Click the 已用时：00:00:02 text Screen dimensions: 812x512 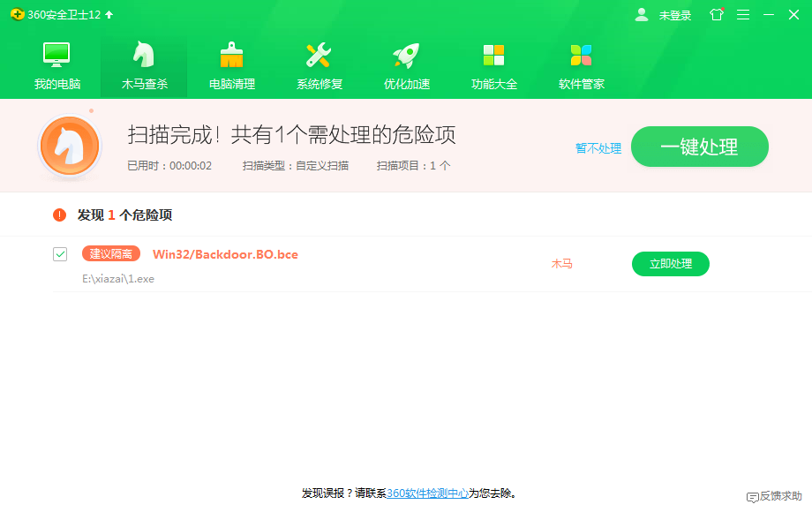(169, 166)
